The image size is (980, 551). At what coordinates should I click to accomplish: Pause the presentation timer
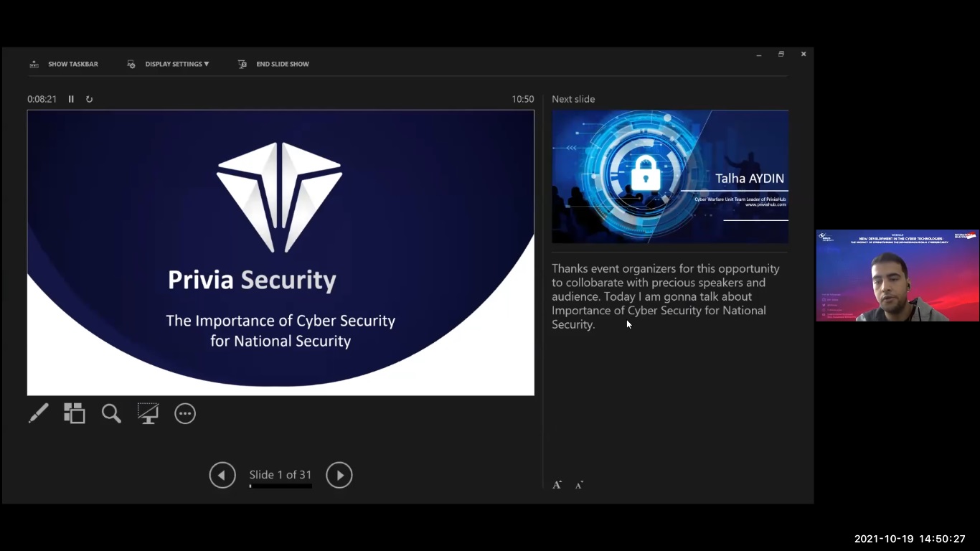tap(71, 99)
